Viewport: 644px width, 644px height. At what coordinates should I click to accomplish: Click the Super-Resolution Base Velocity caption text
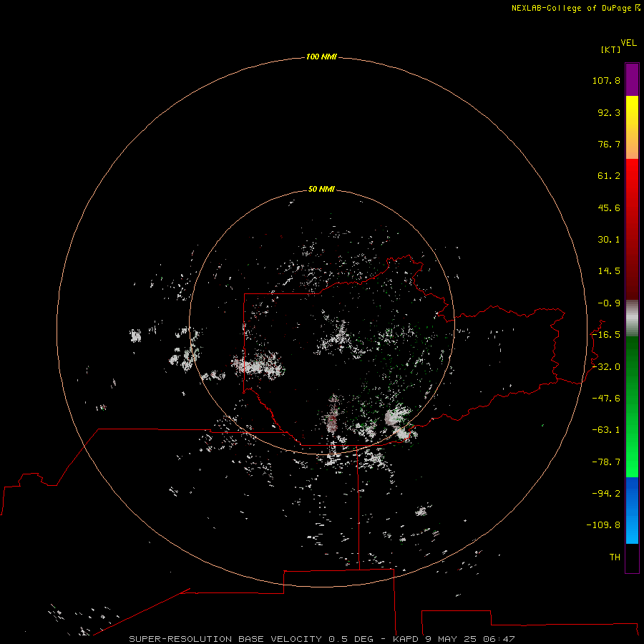tap(227, 639)
